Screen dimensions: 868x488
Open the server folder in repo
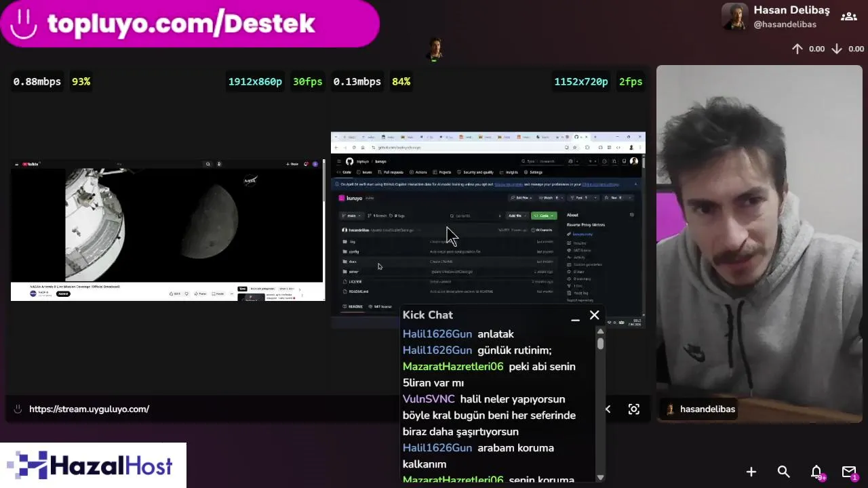(x=353, y=272)
